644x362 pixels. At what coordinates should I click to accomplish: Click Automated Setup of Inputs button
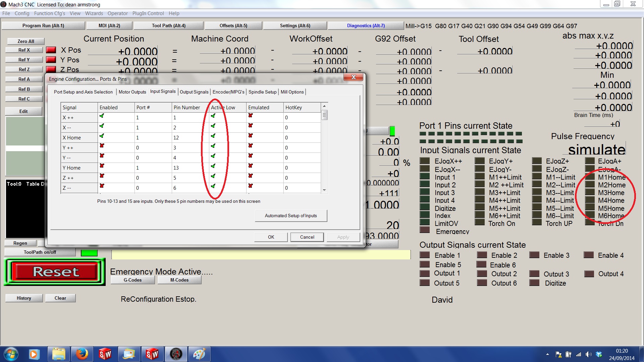(x=291, y=216)
